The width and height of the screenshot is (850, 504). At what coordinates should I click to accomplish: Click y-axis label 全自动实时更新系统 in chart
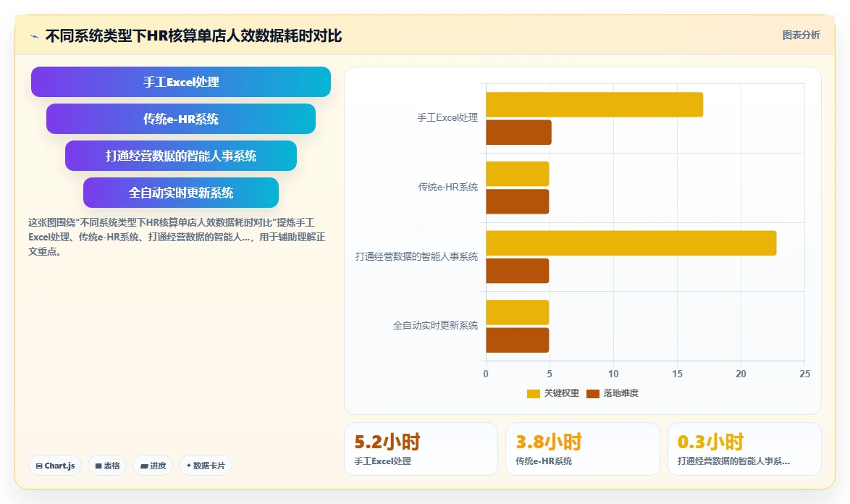(435, 325)
